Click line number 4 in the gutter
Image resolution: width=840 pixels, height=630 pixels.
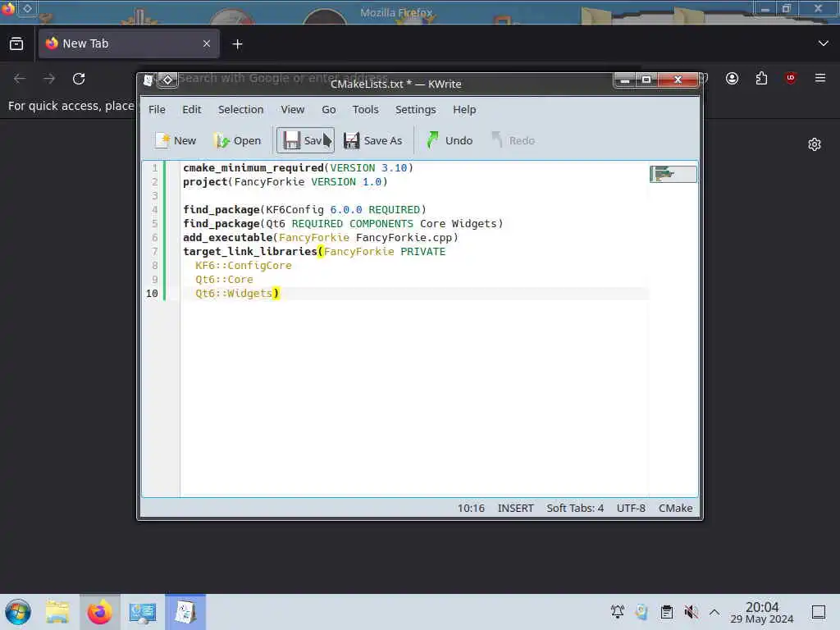click(x=155, y=209)
